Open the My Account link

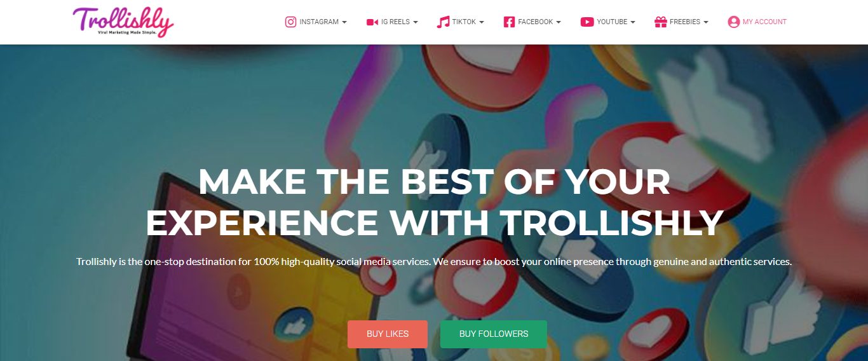(764, 22)
